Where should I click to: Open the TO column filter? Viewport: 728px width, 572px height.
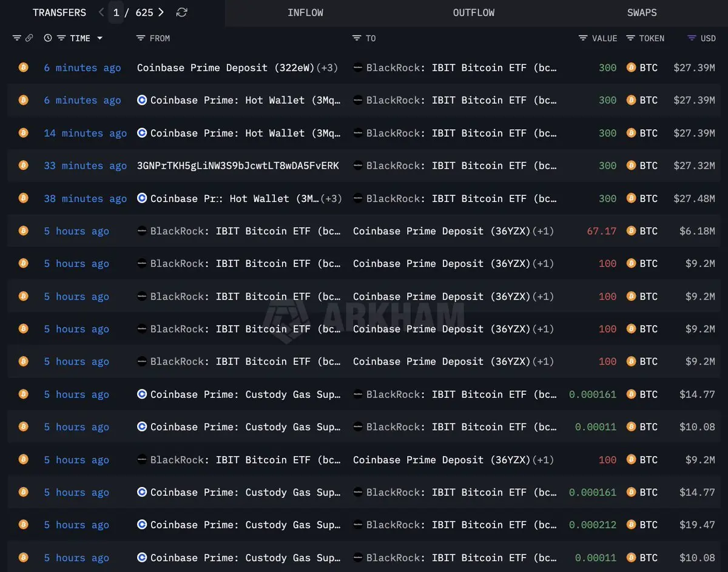pyautogui.click(x=357, y=38)
